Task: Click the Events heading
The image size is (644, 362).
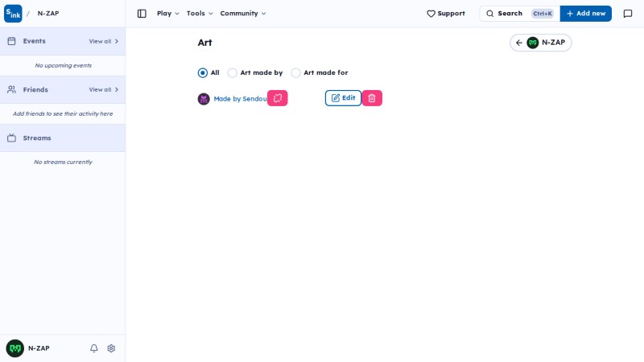Action: (x=34, y=41)
